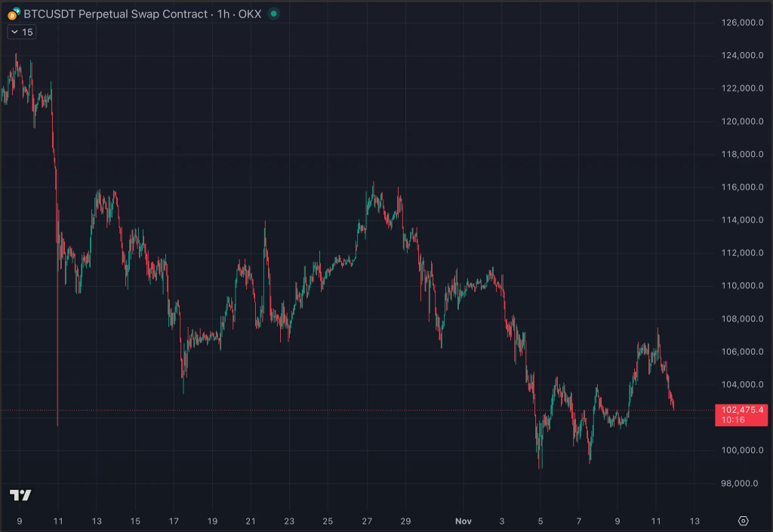773x532 pixels.
Task: Click the TradingView logo in the chart corner
Action: (x=20, y=495)
